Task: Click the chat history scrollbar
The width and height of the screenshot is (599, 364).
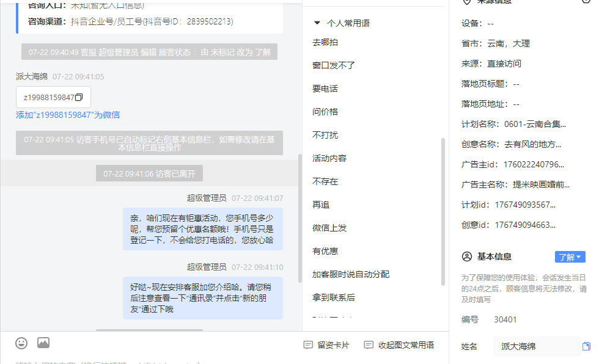Action: (x=300, y=218)
